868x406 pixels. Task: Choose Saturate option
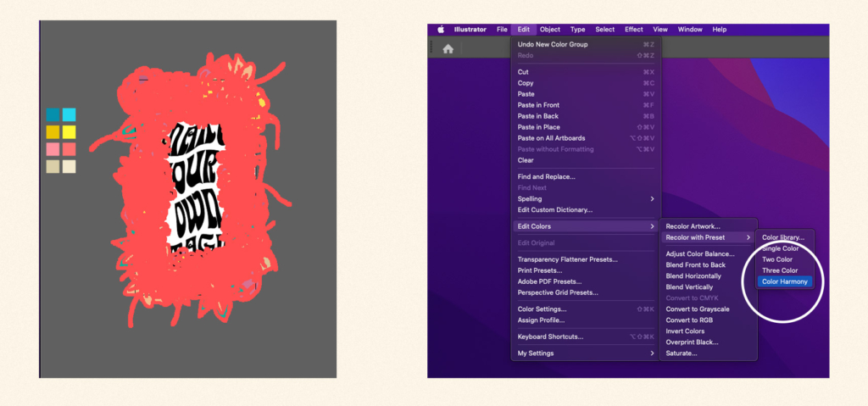click(709, 353)
